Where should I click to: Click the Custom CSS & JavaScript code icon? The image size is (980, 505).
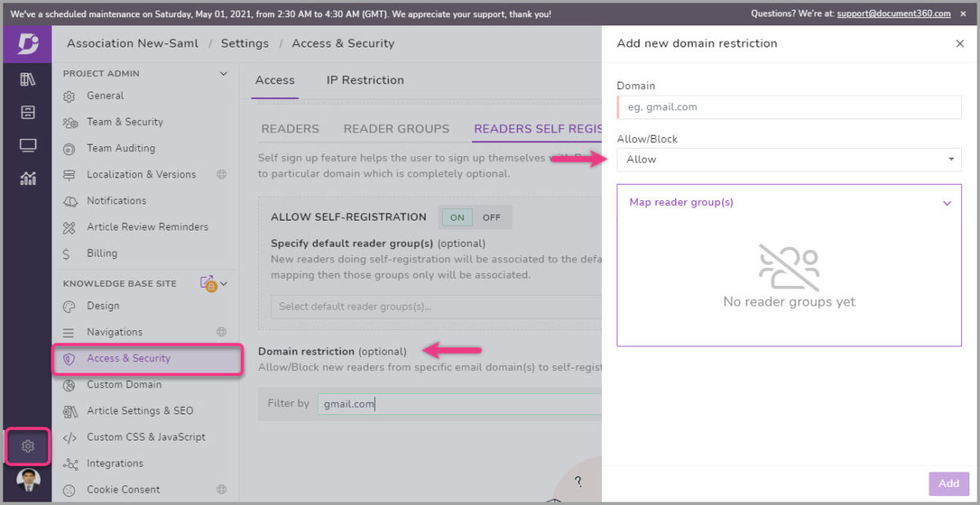(x=73, y=437)
